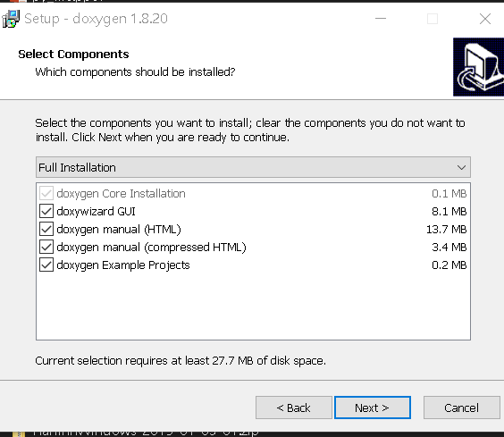Image resolution: width=504 pixels, height=437 pixels.
Task: Open the Full Installation dropdown
Action: coord(253,167)
